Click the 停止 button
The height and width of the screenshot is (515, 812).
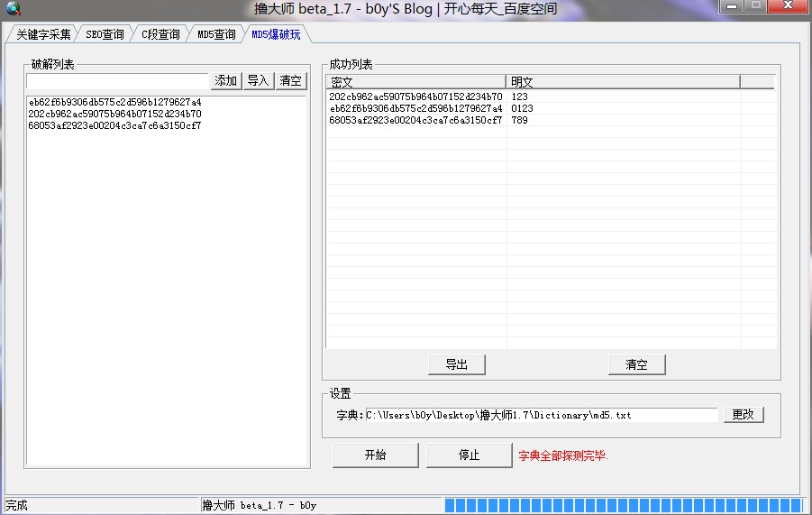coord(470,455)
